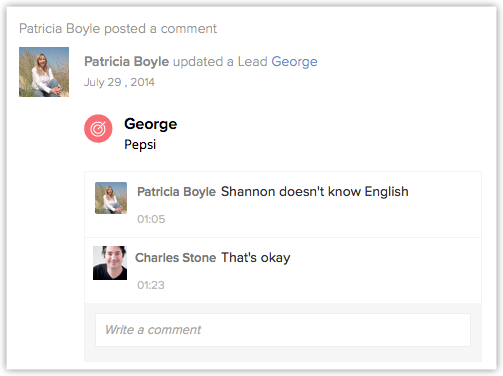The height and width of the screenshot is (376, 503).
Task: Click the July 29, 2014 date
Action: point(119,82)
